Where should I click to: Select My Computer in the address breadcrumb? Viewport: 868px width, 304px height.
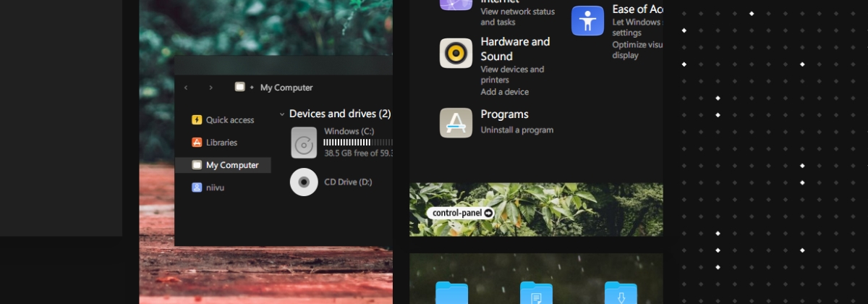click(x=286, y=88)
